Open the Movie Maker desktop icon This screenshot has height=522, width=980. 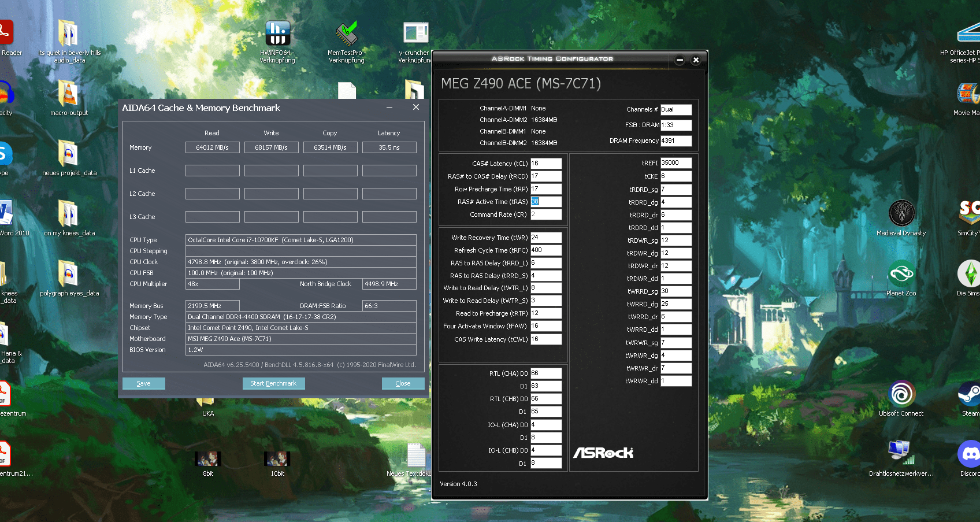pyautogui.click(x=969, y=93)
